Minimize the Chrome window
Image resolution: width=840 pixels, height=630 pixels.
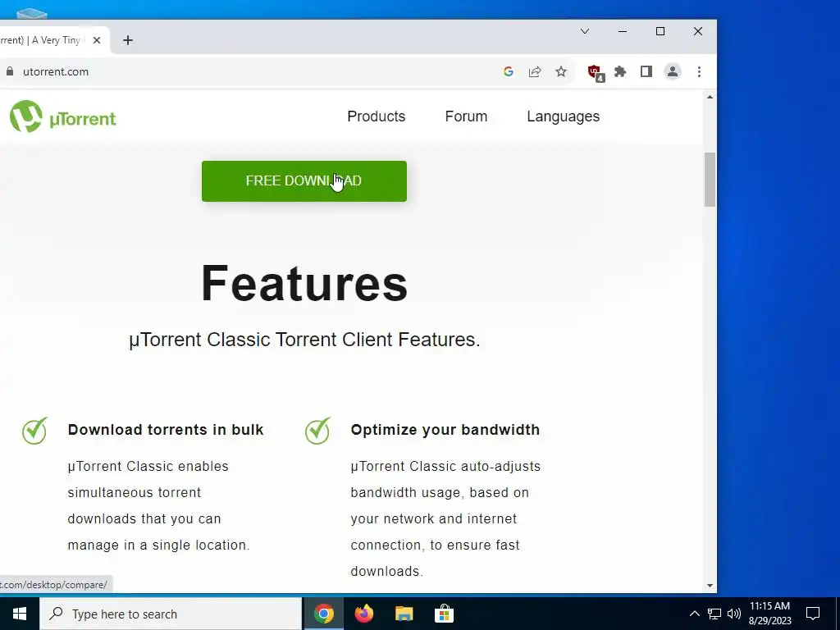[x=623, y=31]
